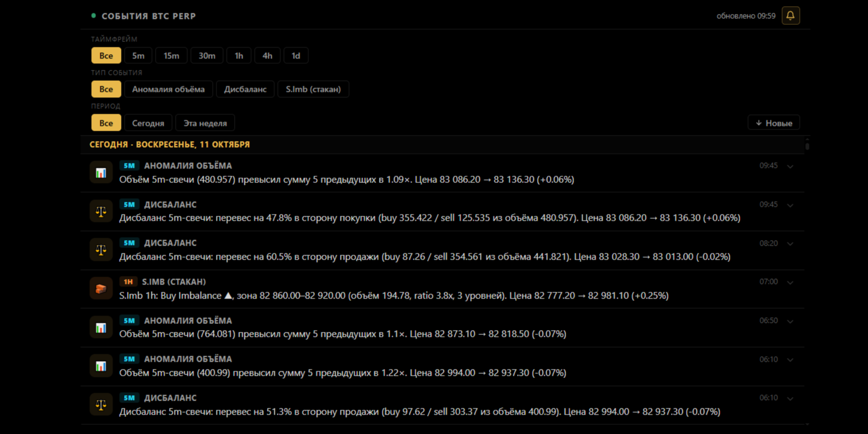Click the chart icon of the 06:10 Аномалия объёма event

101,366
